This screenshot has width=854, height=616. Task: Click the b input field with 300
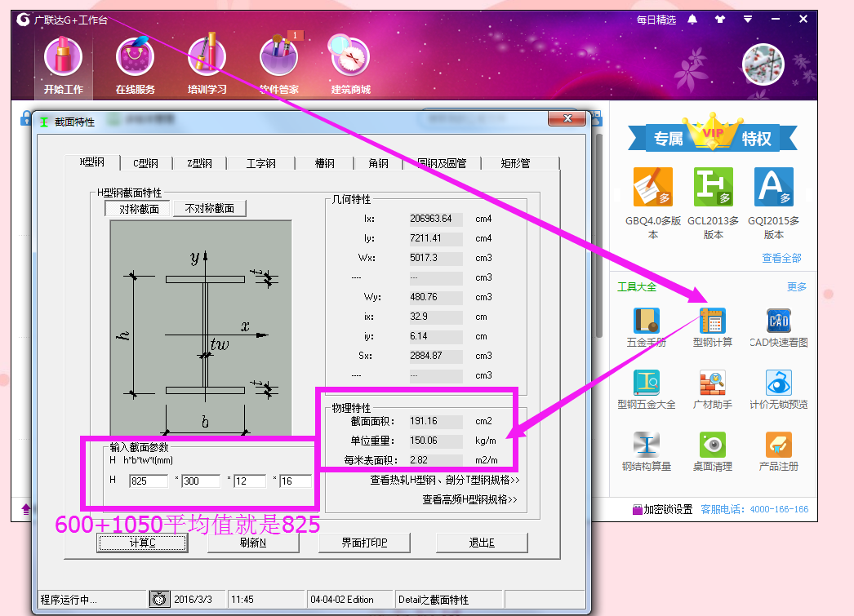pos(200,481)
